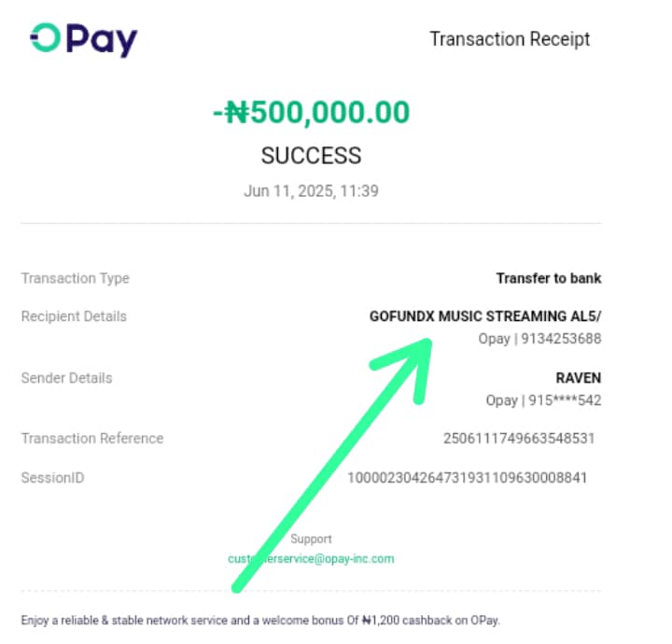Click the Transaction Receipt heading

[x=510, y=39]
